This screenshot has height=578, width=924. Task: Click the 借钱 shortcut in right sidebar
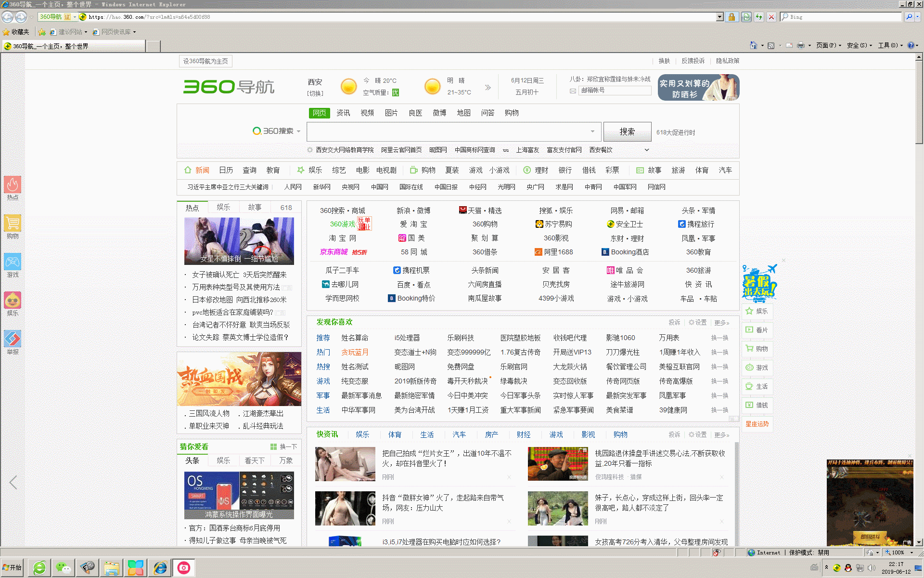pos(757,405)
